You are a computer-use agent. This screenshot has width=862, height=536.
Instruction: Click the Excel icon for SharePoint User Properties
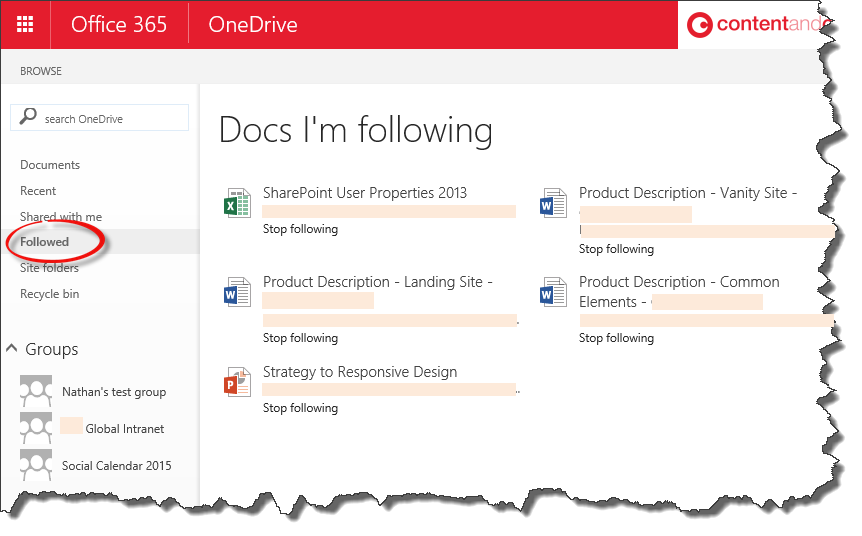237,204
